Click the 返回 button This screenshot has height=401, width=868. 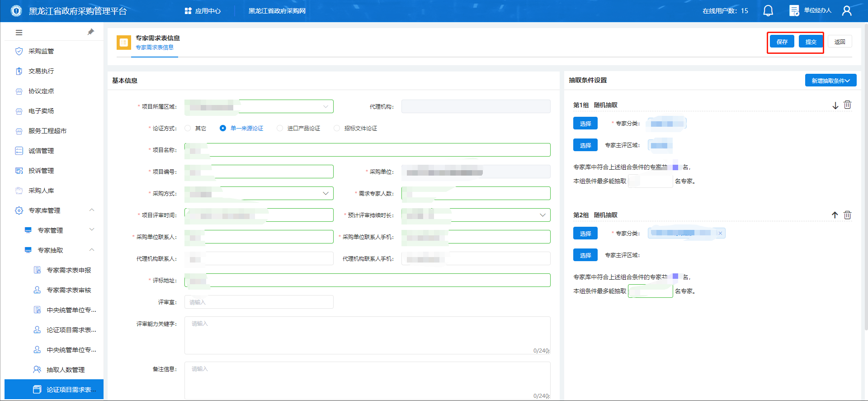(x=840, y=42)
